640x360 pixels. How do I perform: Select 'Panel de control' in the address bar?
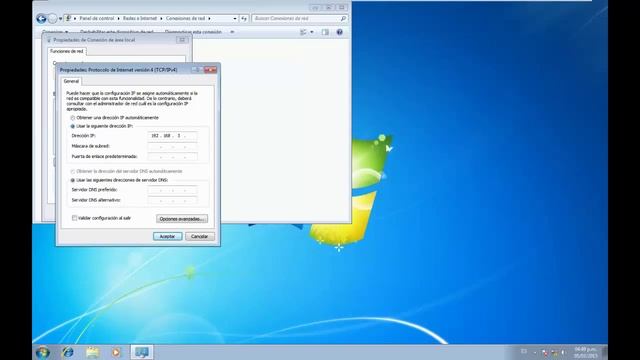pyautogui.click(x=97, y=18)
